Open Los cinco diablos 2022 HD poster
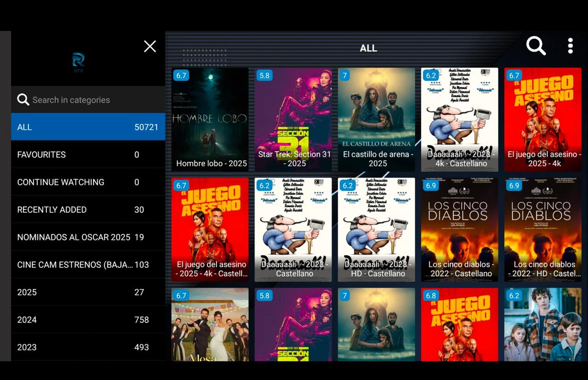 tap(543, 230)
